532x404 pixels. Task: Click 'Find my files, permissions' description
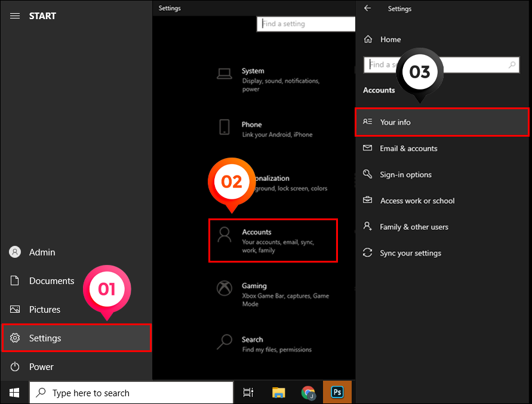tap(277, 349)
